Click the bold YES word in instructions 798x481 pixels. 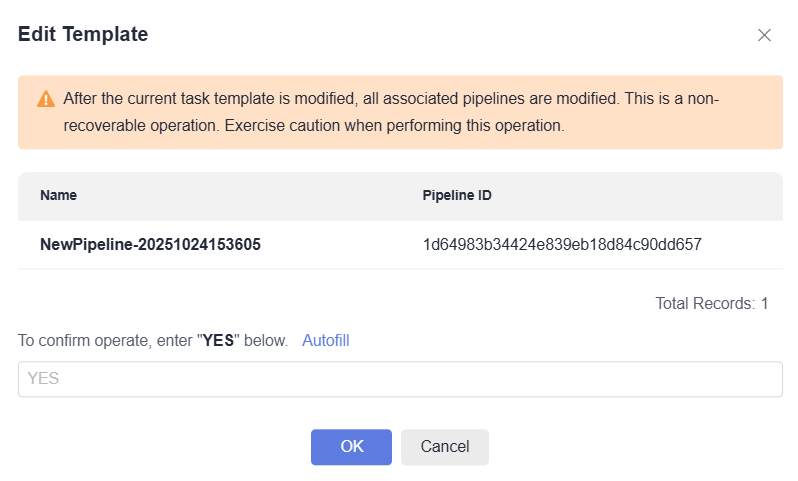[218, 340]
